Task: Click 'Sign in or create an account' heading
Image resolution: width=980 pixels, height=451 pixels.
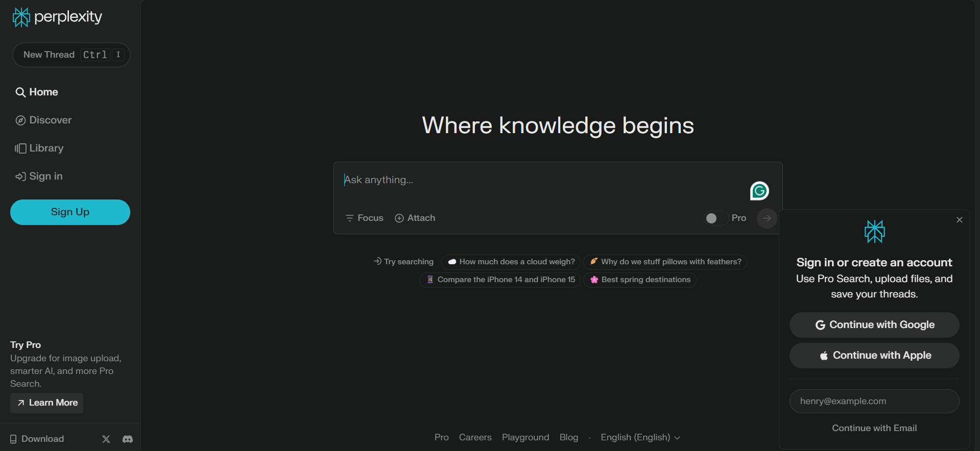Action: 874,262
